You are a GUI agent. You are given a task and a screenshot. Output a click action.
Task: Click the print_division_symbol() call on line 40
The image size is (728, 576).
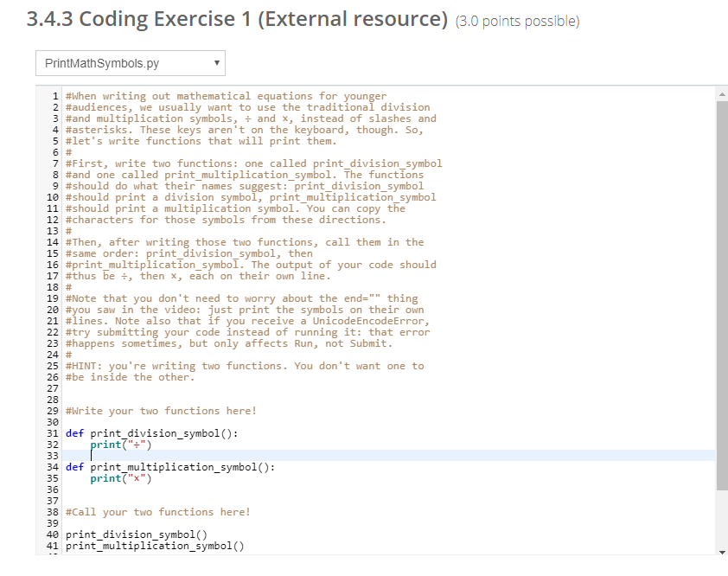137,534
